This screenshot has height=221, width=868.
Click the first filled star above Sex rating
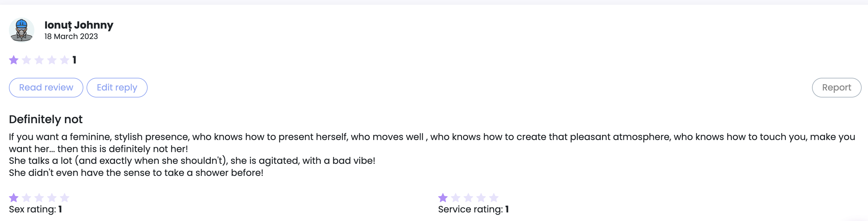[14, 198]
